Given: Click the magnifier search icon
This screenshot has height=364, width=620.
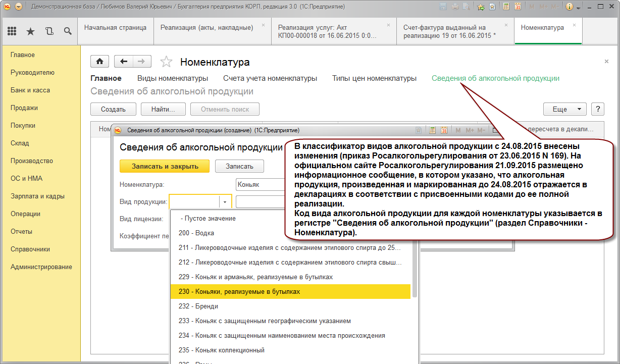Looking at the screenshot, I should [x=68, y=31].
